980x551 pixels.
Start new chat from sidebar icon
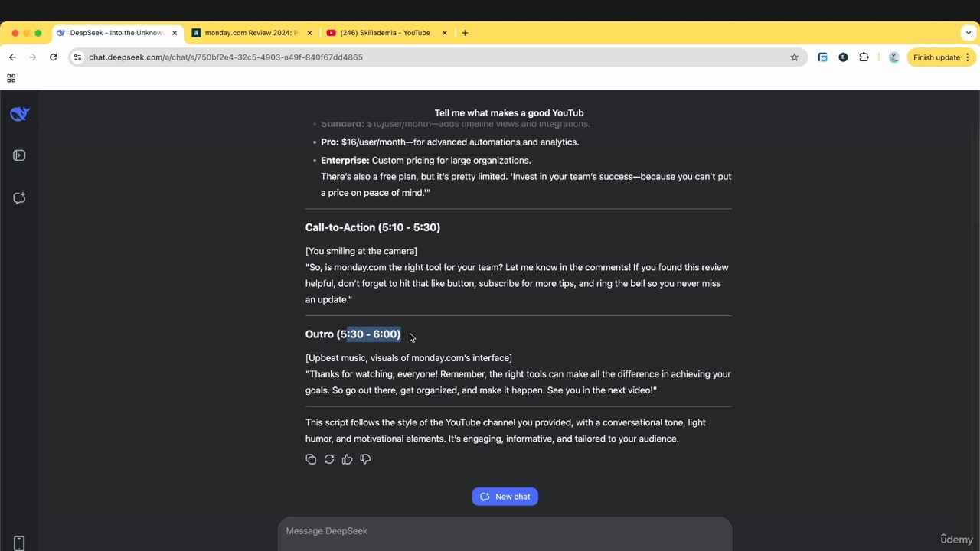coord(19,198)
